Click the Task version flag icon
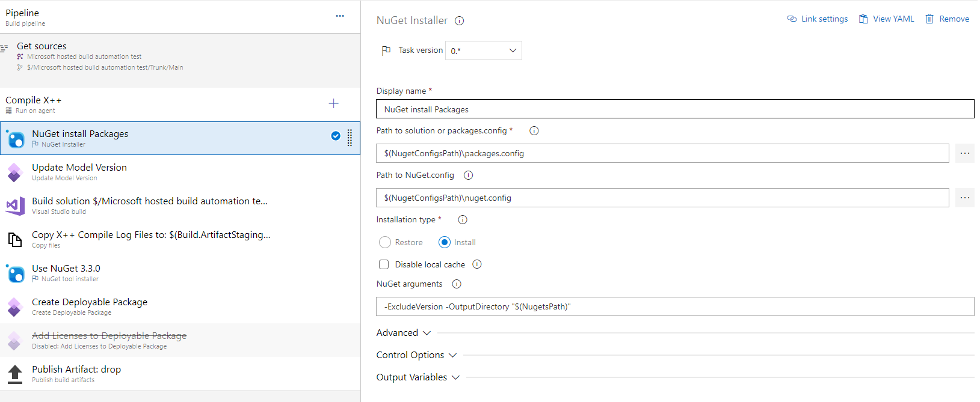Screen dimensions: 980x402 pos(386,50)
